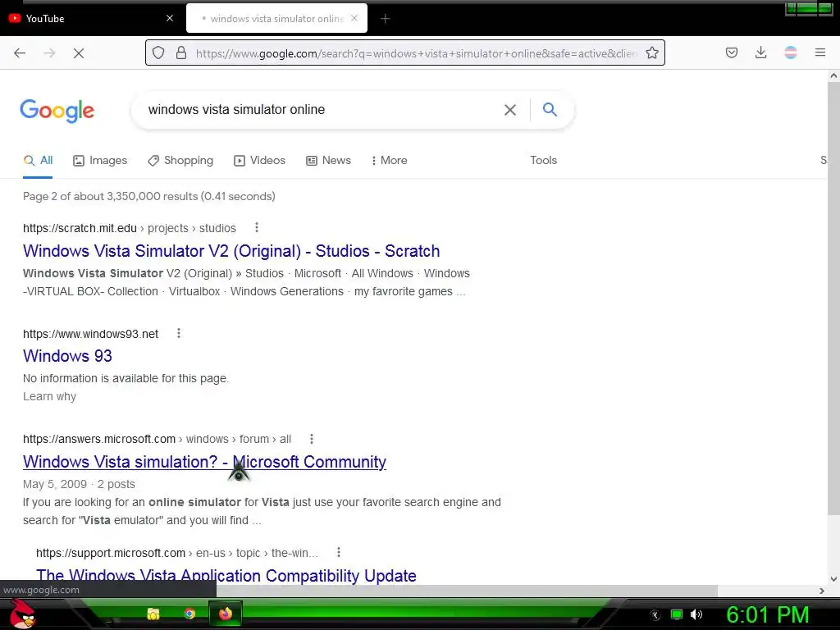Screen dimensions: 840x630
Task: Switch to Videos results
Action: coord(260,160)
